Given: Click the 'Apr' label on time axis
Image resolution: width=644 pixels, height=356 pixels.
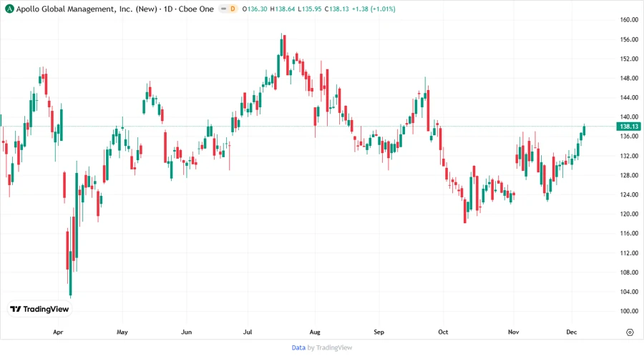Looking at the screenshot, I should tap(58, 332).
